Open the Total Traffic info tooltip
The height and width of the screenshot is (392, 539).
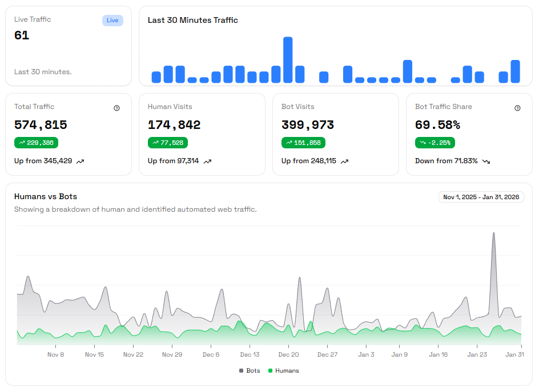click(x=117, y=108)
